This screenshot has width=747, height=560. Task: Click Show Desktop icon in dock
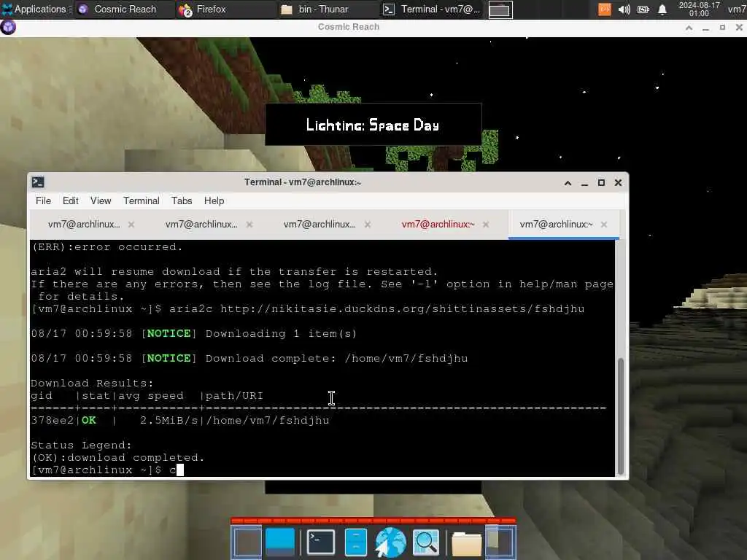click(x=247, y=542)
